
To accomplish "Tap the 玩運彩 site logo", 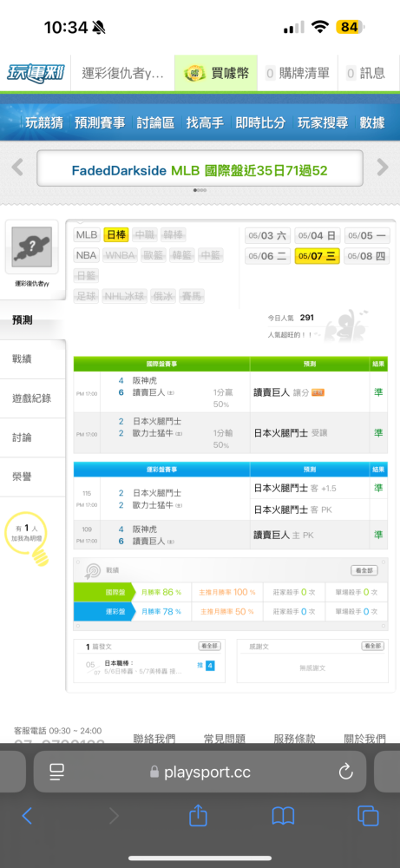I will coord(36,73).
